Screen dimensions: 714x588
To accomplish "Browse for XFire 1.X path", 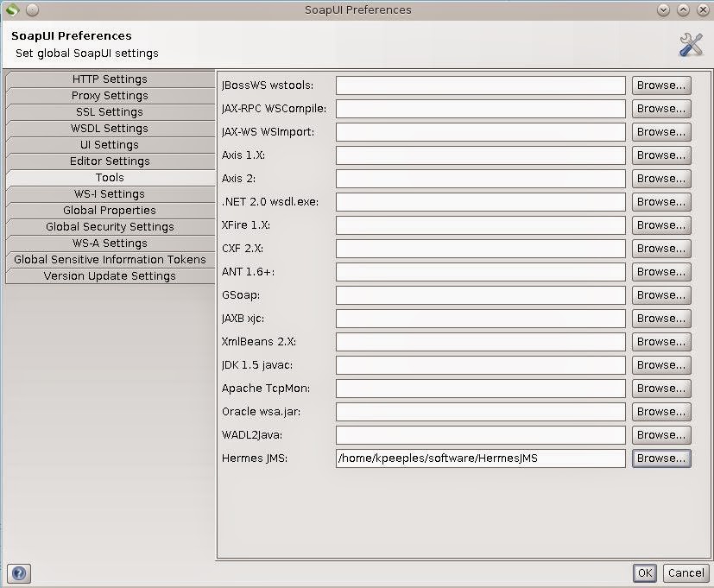I will click(661, 225).
